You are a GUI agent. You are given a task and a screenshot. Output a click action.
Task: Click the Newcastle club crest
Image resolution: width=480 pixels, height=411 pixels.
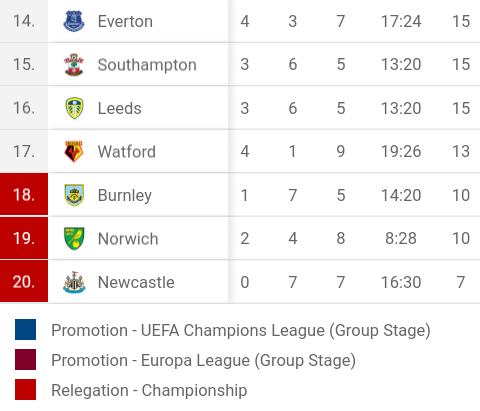(x=74, y=282)
